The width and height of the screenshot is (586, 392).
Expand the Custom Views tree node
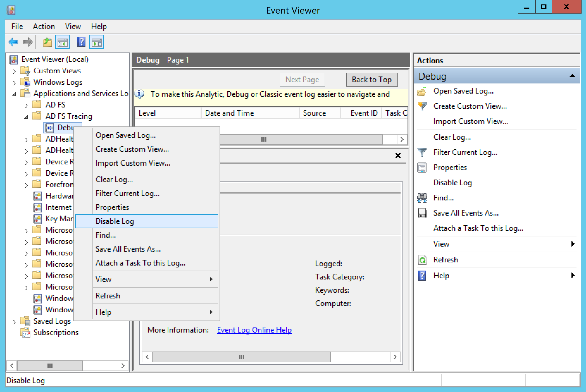click(x=14, y=71)
